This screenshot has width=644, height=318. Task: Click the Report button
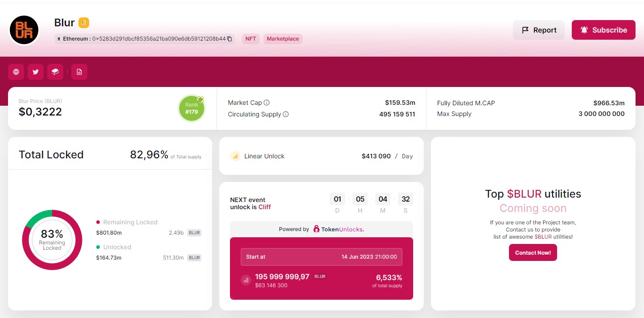point(539,30)
